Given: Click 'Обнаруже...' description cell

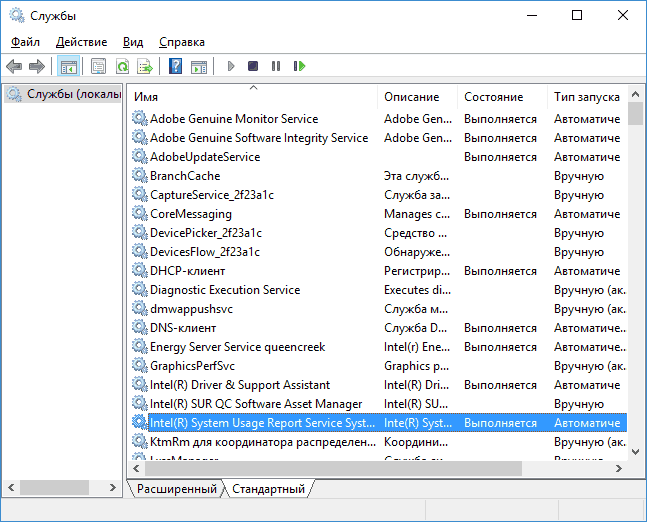Looking at the screenshot, I should pyautogui.click(x=417, y=251).
